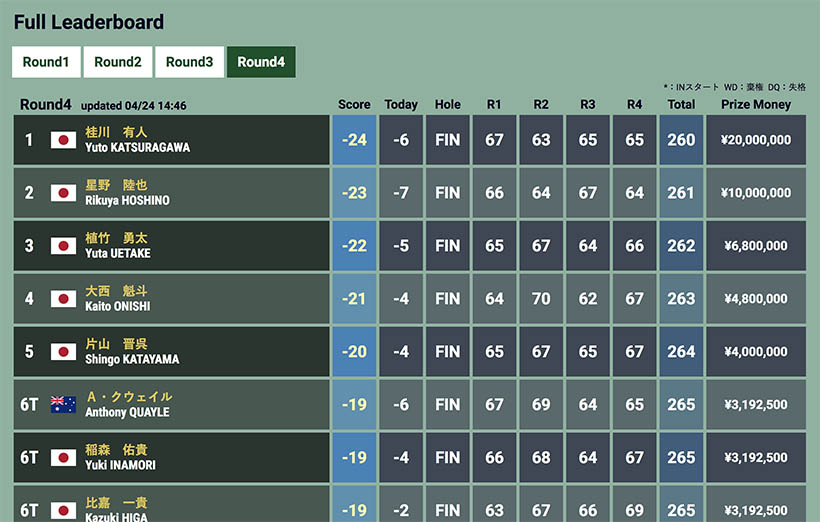The height and width of the screenshot is (522, 820).
Task: Click Japan flag beside Yuta Uetake
Action: [63, 246]
